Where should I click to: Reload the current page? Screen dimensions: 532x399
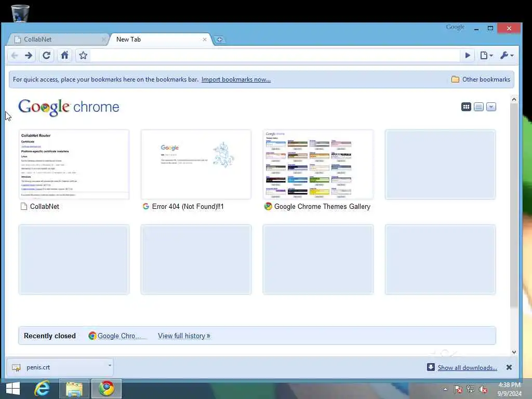pos(46,55)
